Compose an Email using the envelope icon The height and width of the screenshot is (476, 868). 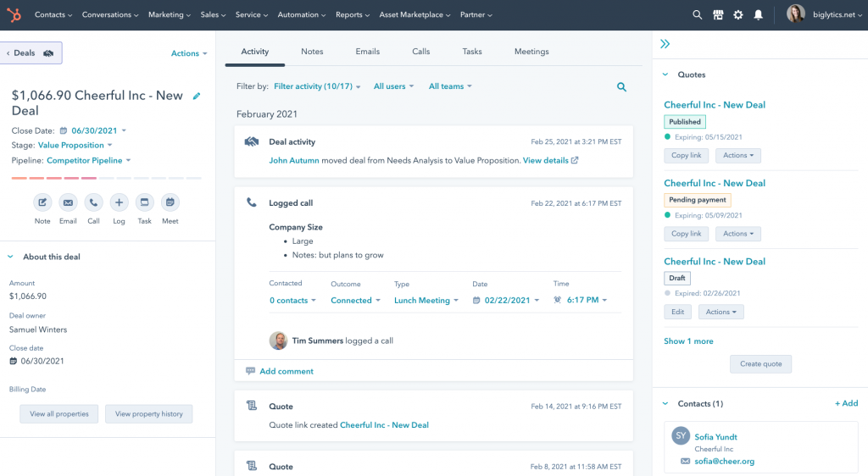tap(68, 202)
